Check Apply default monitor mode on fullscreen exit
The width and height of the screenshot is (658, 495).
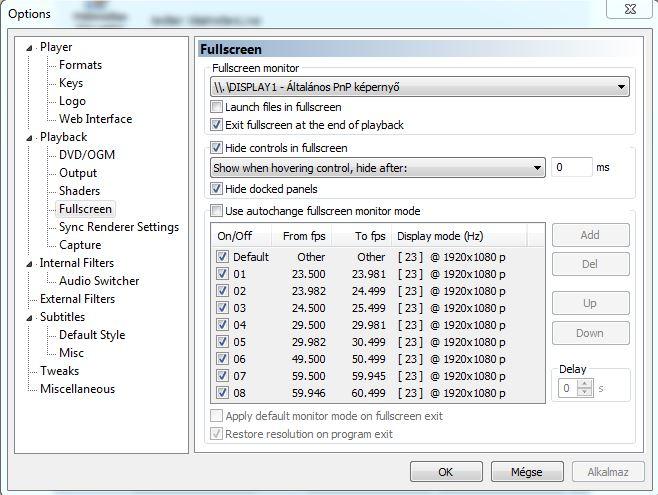(216, 416)
